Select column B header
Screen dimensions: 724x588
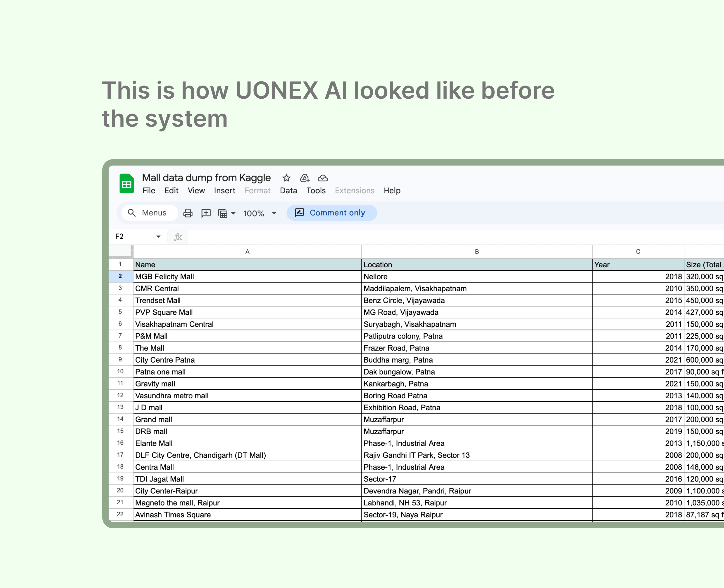476,252
